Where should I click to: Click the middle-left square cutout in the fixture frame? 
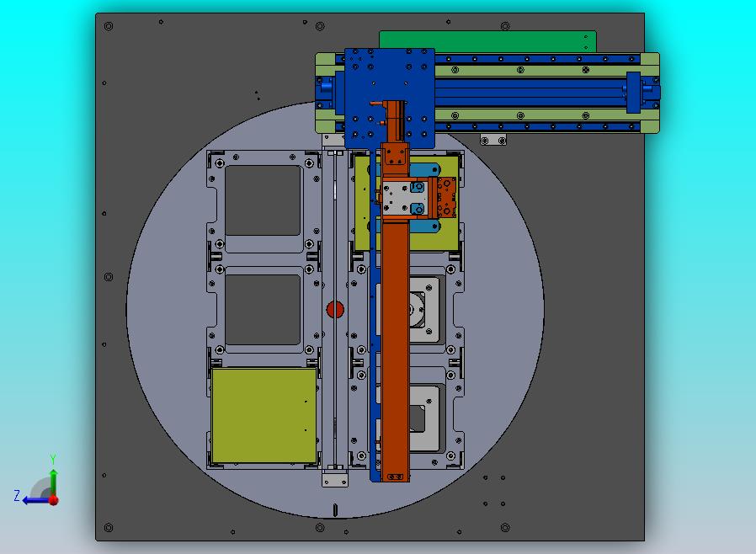pyautogui.click(x=263, y=310)
